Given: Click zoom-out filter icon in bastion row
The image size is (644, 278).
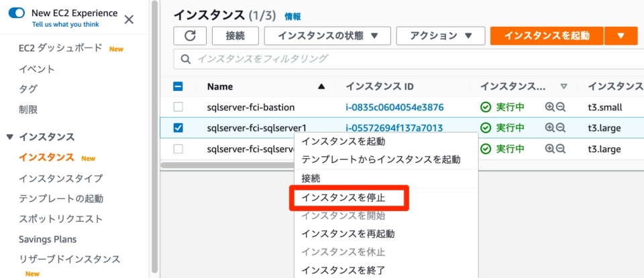Looking at the screenshot, I should pyautogui.click(x=561, y=107).
